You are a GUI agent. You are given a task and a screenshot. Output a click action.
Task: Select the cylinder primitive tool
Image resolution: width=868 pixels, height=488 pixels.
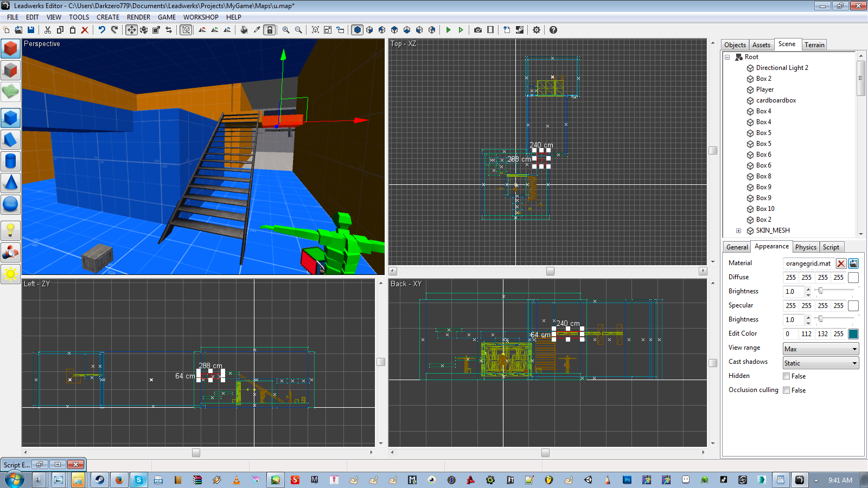pyautogui.click(x=10, y=161)
